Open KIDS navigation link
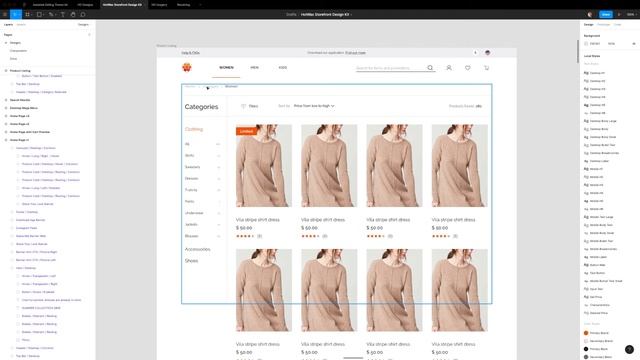Screen dimensions: 640x360 point(283,67)
